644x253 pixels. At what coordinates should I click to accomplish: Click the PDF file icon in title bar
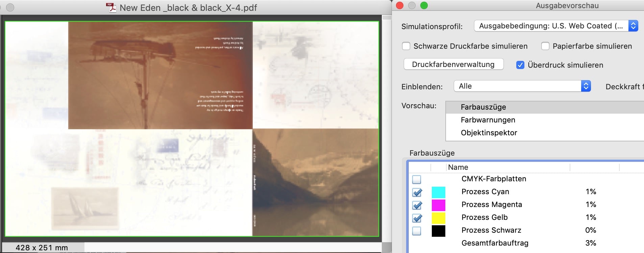(x=111, y=7)
